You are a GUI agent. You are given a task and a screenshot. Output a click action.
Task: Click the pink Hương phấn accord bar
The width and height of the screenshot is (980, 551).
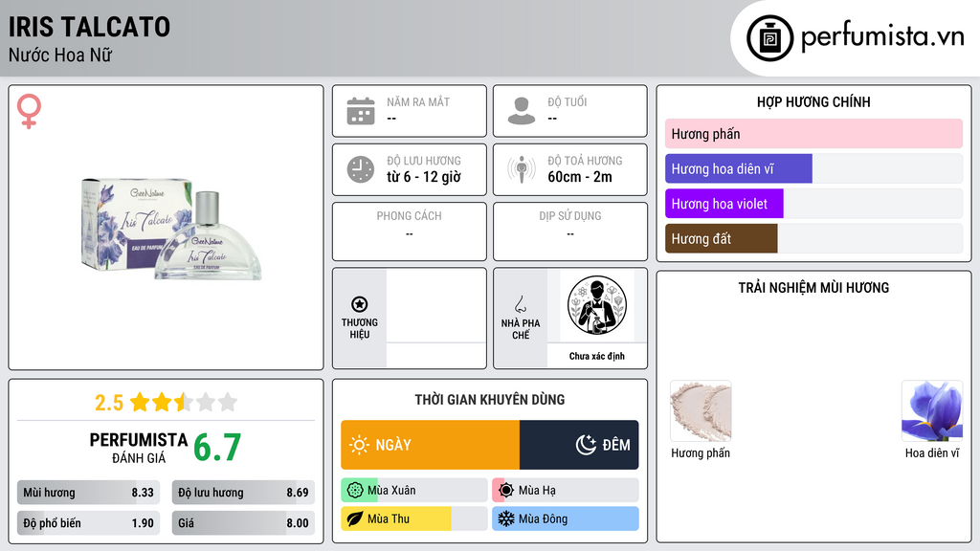coord(813,134)
